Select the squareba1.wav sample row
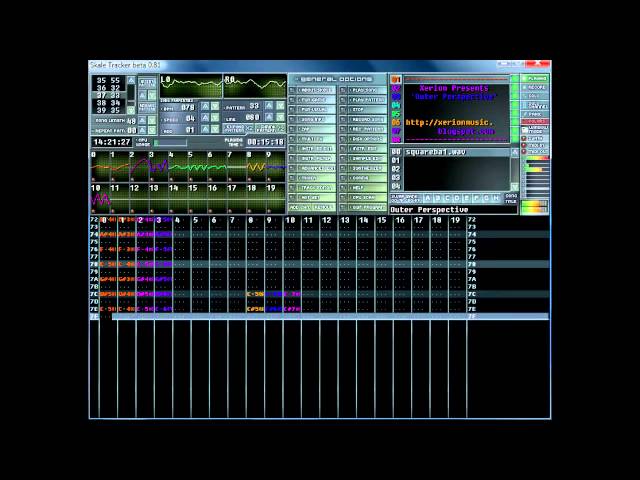This screenshot has width=640, height=480. pyautogui.click(x=456, y=152)
